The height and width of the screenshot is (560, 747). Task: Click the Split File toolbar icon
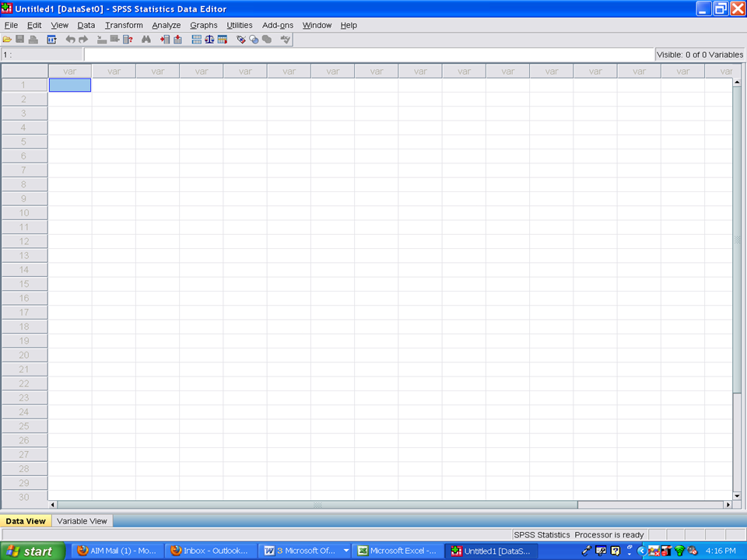(197, 40)
